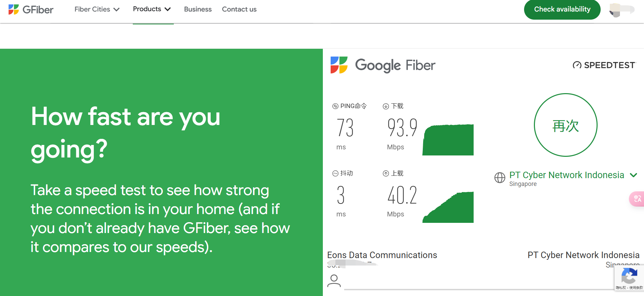Click the translate floating icon

[637, 199]
